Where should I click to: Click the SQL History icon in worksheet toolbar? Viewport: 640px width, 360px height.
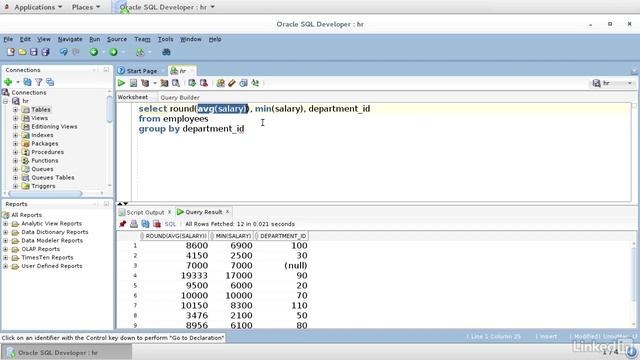244,83
